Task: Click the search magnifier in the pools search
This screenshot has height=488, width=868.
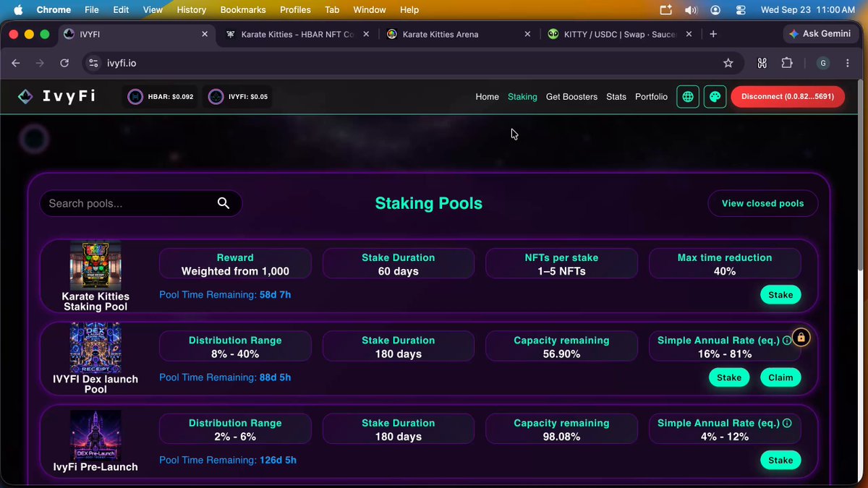Action: pos(224,203)
